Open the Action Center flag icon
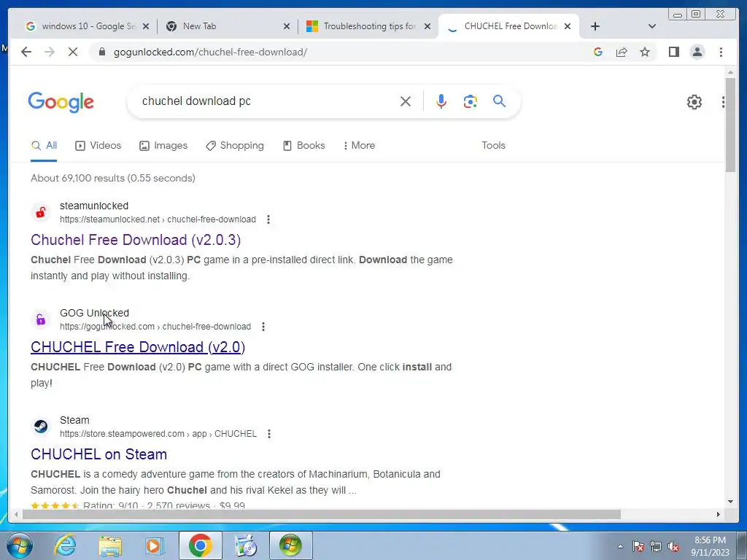The height and width of the screenshot is (560, 747). pos(638,546)
